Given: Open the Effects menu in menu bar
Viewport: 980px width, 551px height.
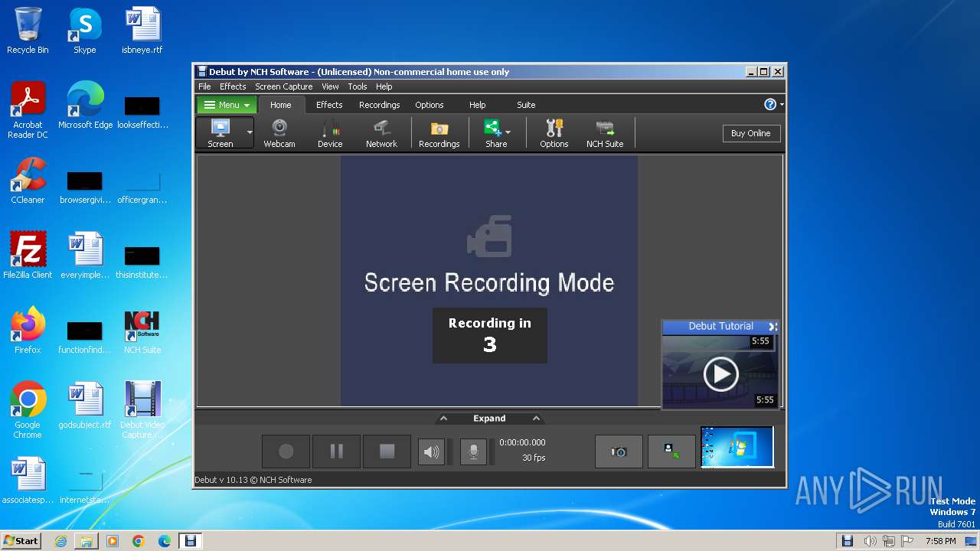Looking at the screenshot, I should click(233, 86).
